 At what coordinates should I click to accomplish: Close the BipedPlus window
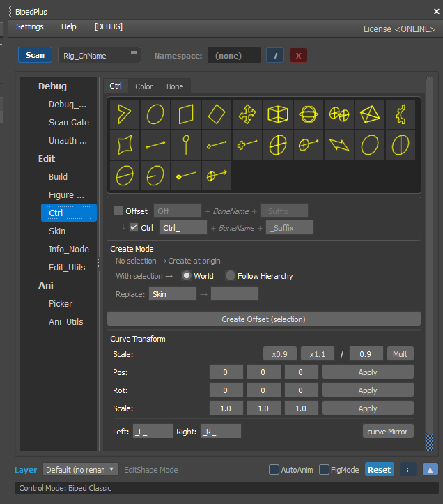436,12
